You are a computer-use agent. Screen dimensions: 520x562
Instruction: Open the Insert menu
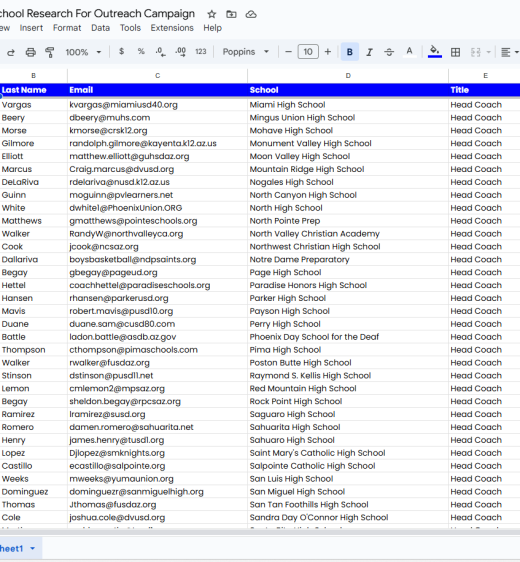31,28
